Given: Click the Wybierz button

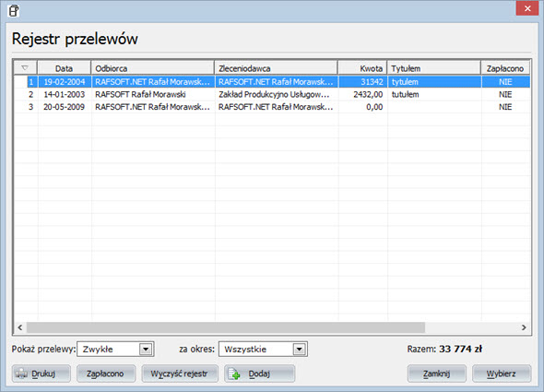Looking at the screenshot, I should coord(502,374).
